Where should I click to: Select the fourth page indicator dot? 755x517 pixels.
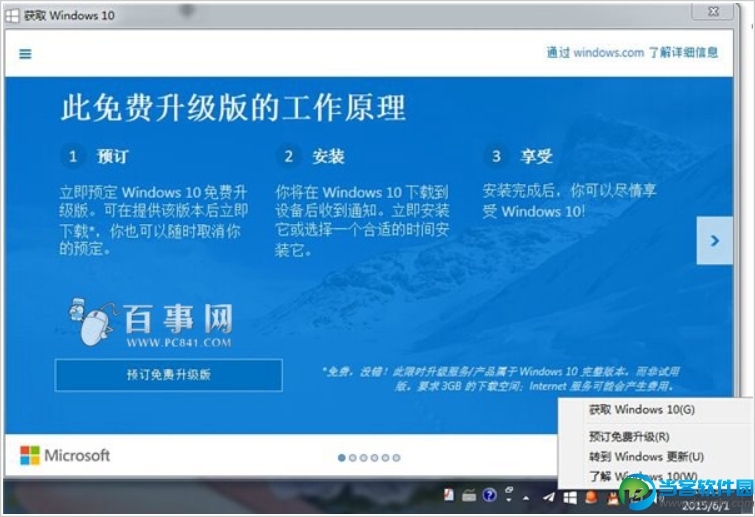374,457
